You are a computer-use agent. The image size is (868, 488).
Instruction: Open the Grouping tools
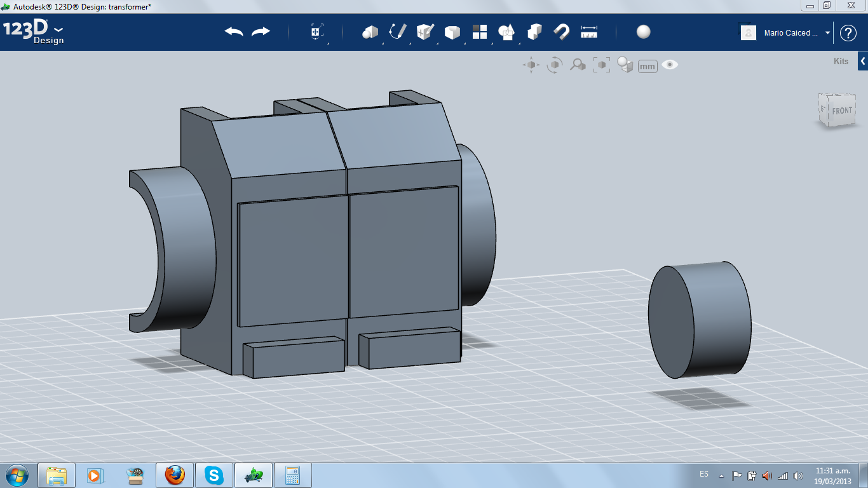tap(506, 32)
